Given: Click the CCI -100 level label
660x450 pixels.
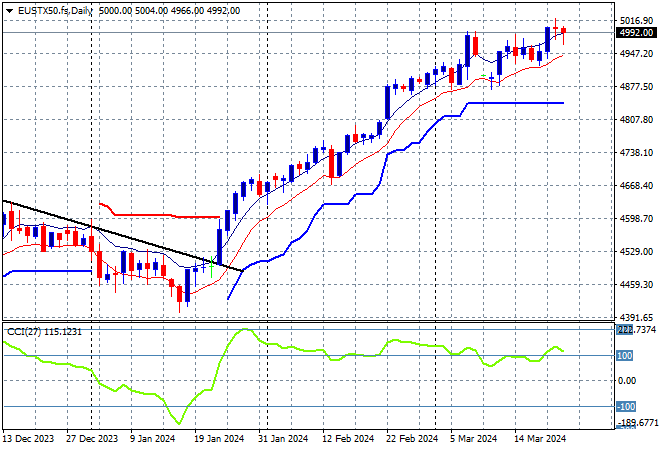Looking at the screenshot, I should [x=625, y=406].
